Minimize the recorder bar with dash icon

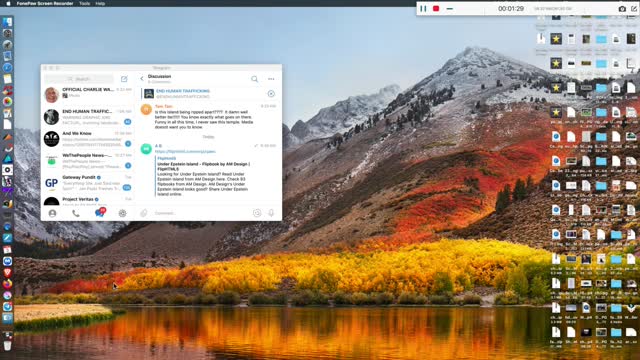tap(449, 9)
